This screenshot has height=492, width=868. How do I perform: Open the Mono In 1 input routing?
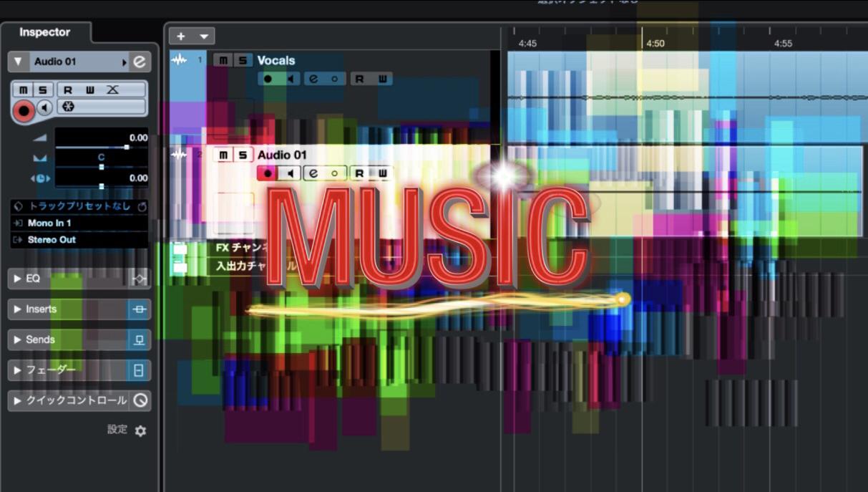point(79,223)
